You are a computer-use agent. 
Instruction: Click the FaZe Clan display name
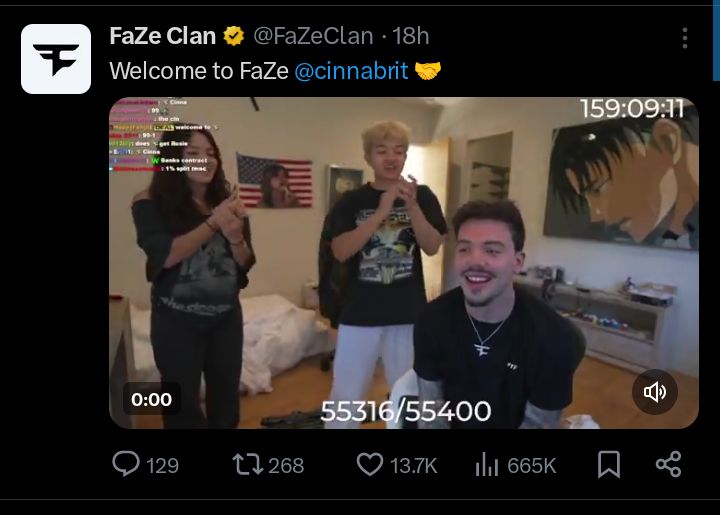[163, 36]
